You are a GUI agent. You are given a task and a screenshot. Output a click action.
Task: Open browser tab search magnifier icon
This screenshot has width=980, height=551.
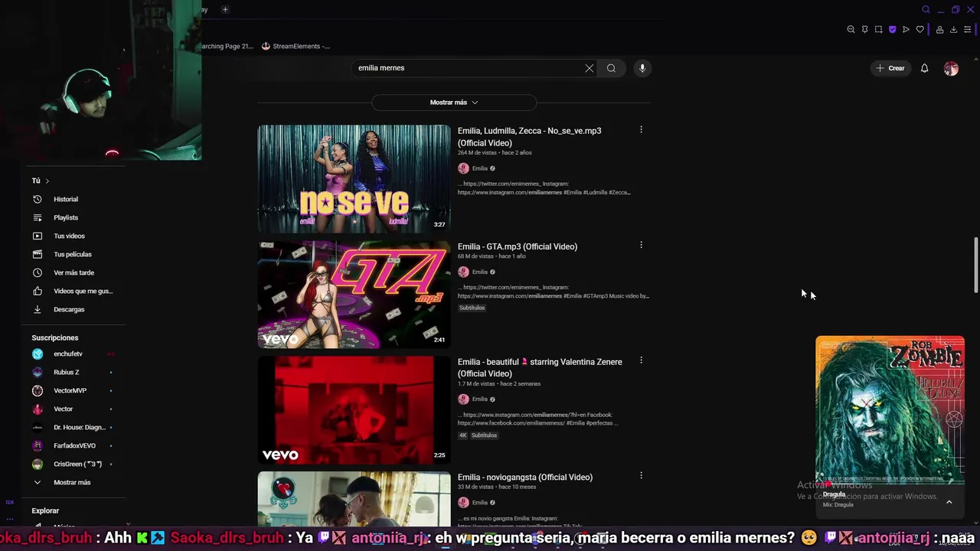926,10
